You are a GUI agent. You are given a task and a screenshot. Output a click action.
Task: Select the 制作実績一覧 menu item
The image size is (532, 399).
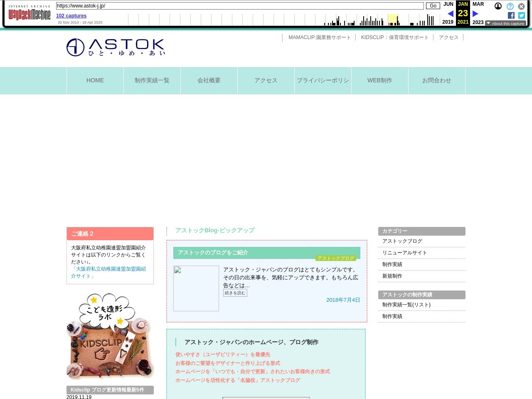pos(152,81)
